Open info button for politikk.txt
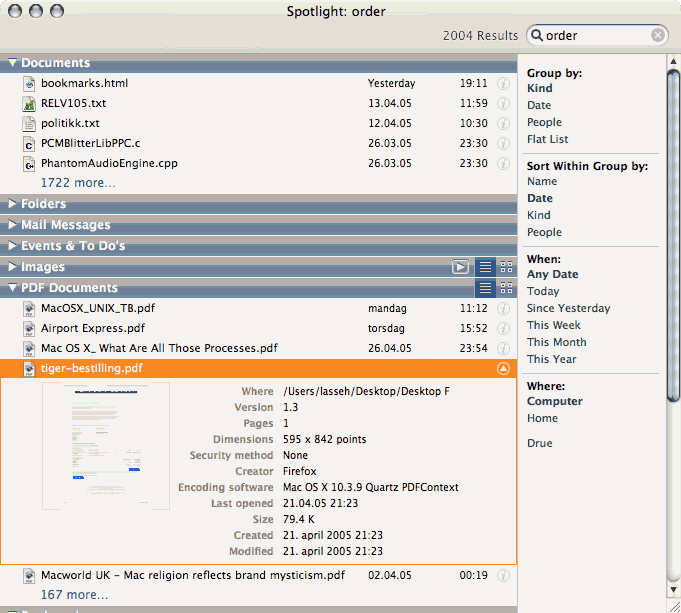This screenshot has height=613, width=681. 503,123
